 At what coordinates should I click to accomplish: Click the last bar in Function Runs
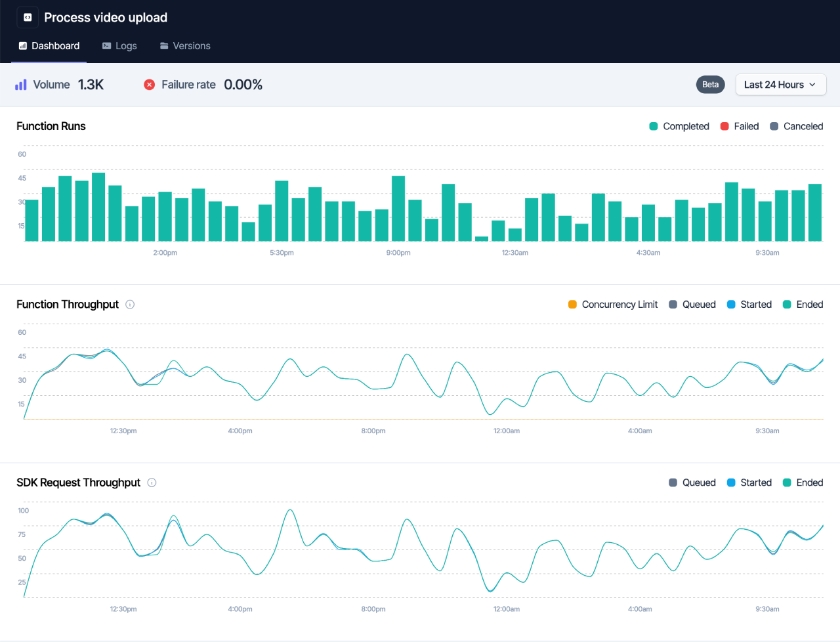pos(815,213)
